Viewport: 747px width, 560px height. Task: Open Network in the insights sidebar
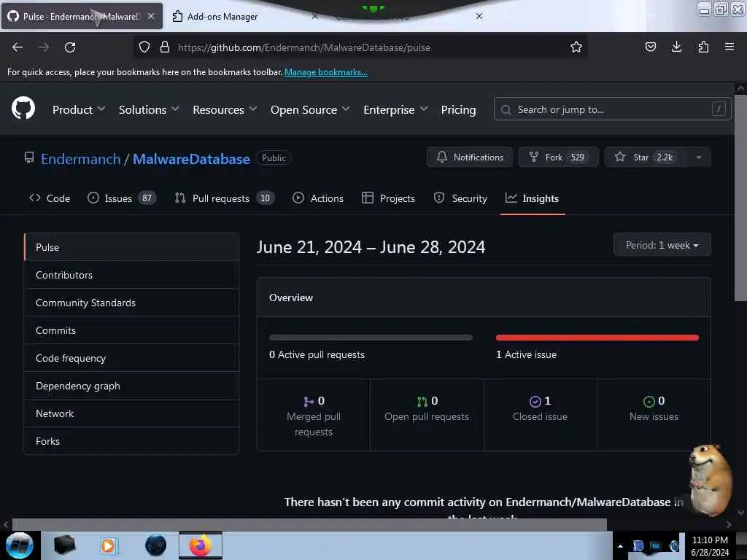pos(131,413)
